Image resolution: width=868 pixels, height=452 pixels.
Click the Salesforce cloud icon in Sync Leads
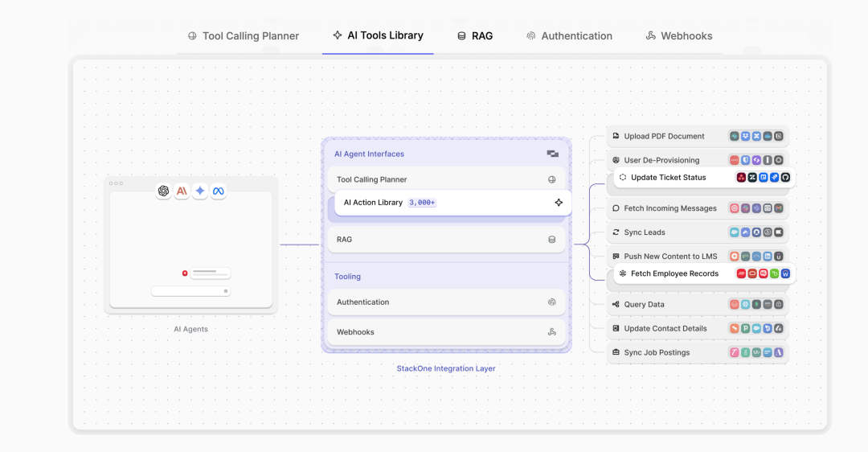click(735, 232)
